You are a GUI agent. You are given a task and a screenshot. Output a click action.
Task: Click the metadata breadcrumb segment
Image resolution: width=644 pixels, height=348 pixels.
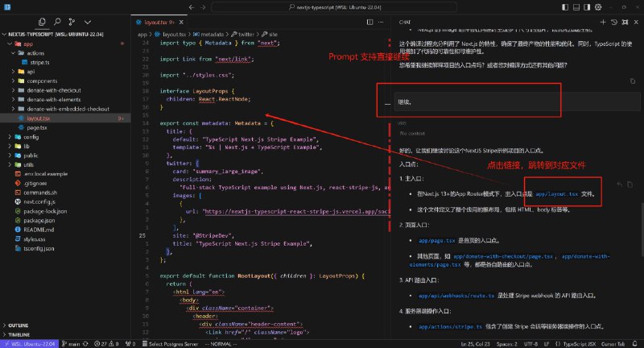click(208, 35)
